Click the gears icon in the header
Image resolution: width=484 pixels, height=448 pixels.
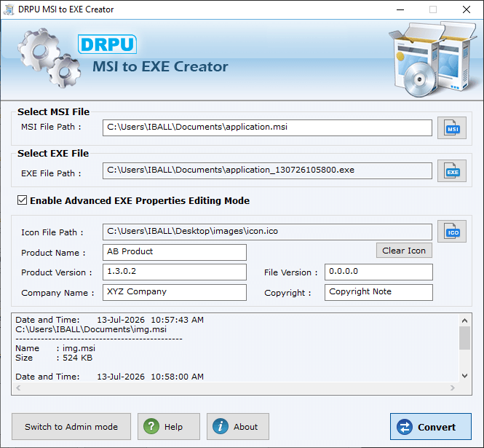coord(49,58)
